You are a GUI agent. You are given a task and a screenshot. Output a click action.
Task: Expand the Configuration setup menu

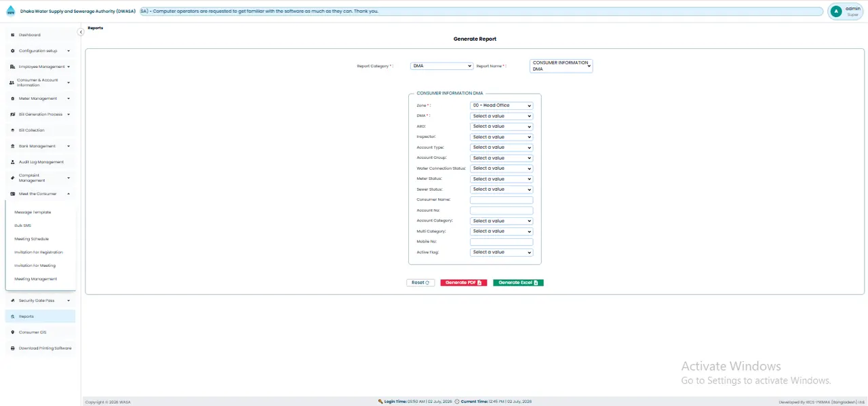click(40, 51)
